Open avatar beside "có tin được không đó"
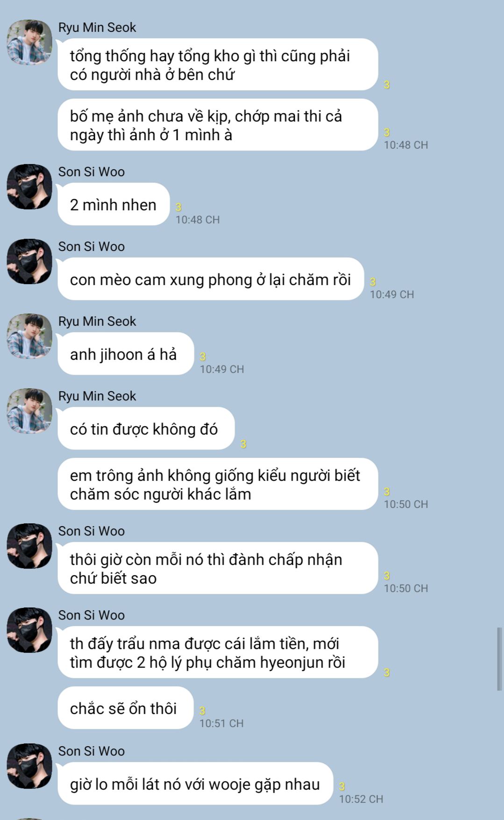This screenshot has height=820, width=504. 29,411
